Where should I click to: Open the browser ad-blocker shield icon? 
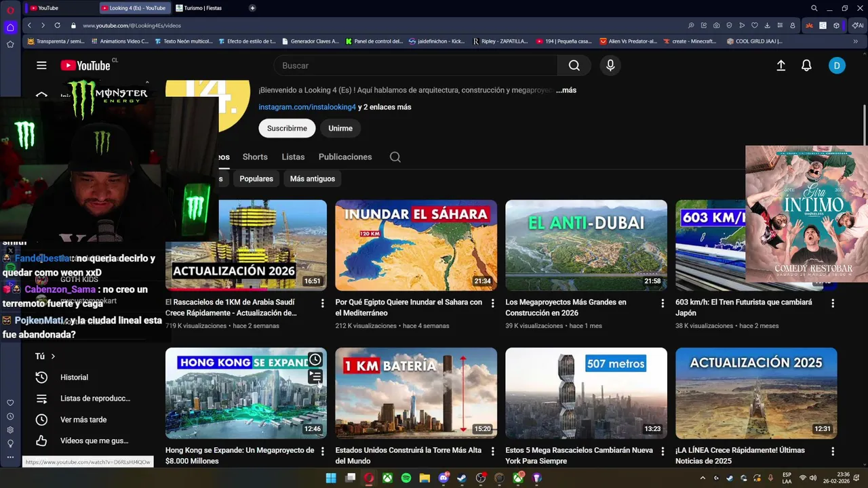(729, 25)
